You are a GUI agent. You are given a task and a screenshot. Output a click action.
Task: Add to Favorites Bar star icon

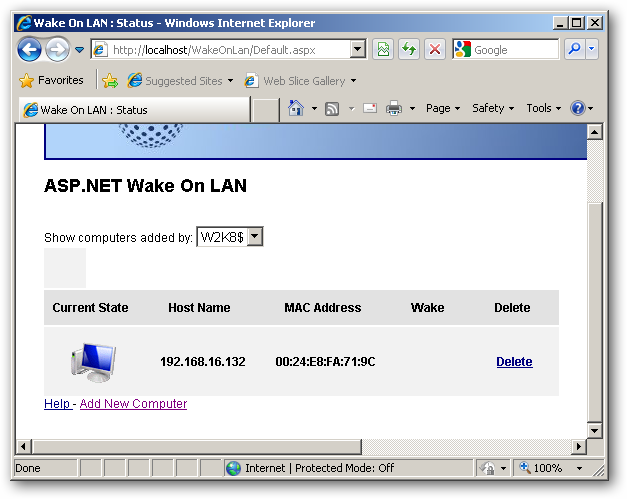pos(110,81)
